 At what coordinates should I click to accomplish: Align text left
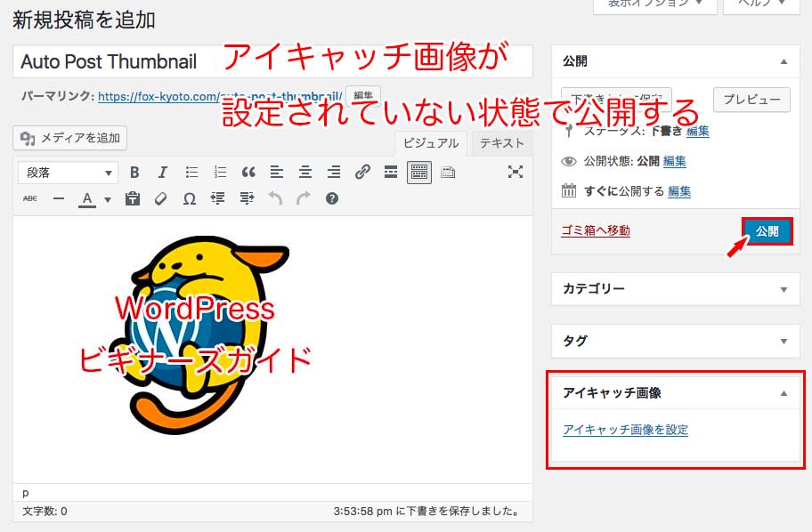pos(277,173)
